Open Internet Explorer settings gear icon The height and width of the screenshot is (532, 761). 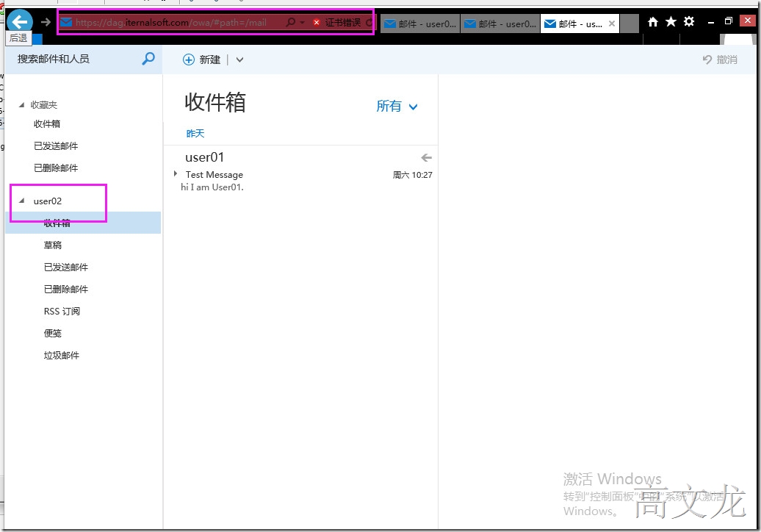tap(688, 21)
